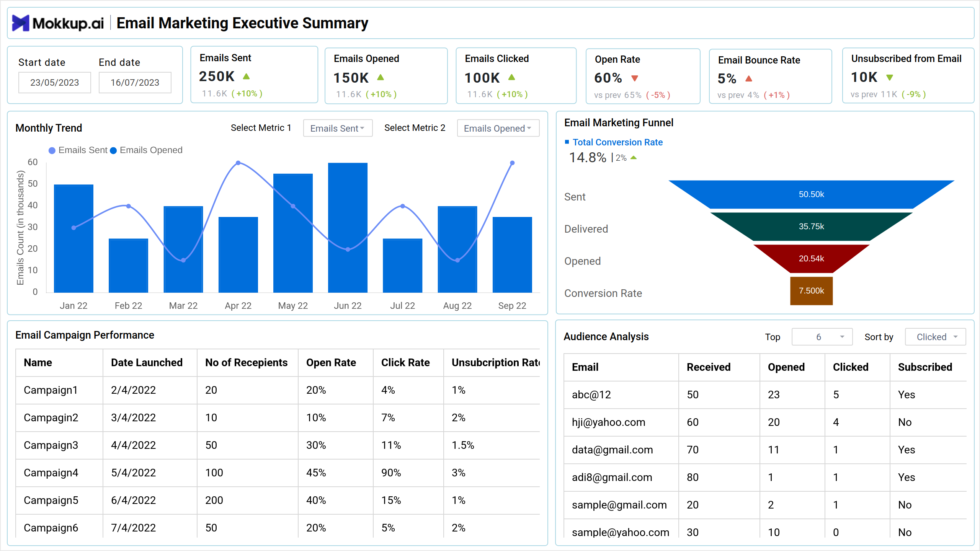
Task: Click the Emails Sent legend dot
Action: click(x=52, y=150)
